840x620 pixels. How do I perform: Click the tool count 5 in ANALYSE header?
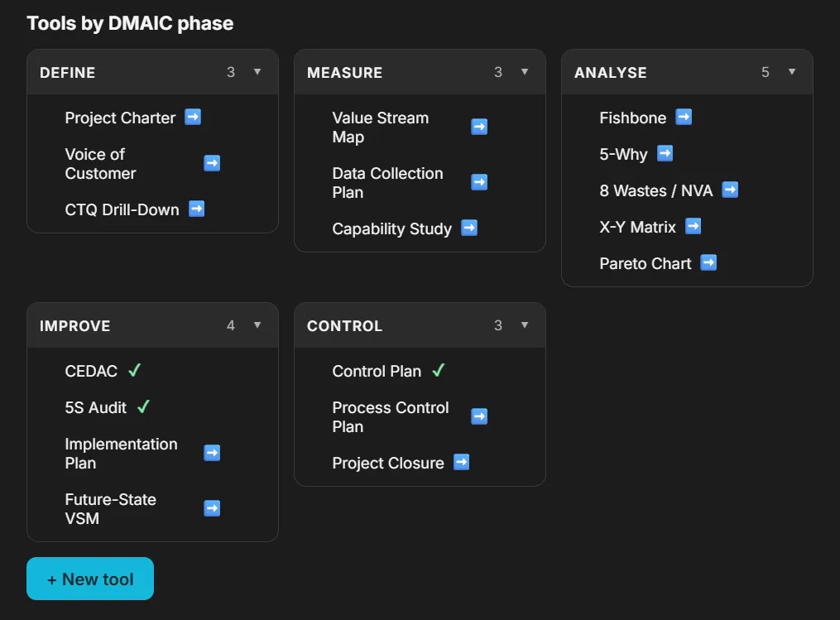tap(765, 72)
